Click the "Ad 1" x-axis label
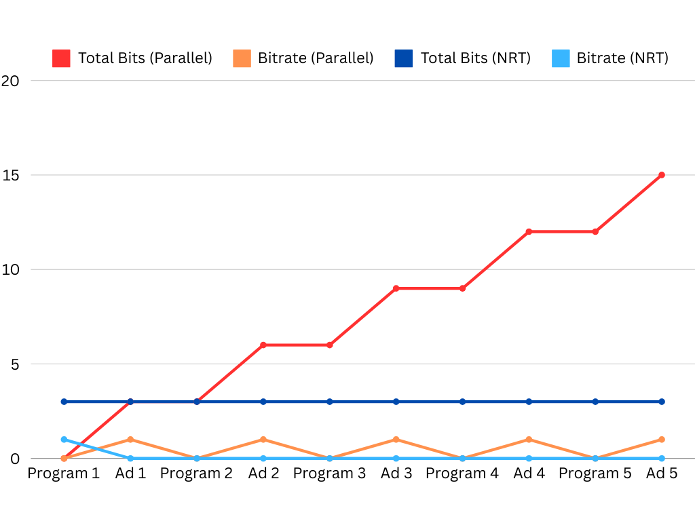696x522 pixels. [x=130, y=473]
